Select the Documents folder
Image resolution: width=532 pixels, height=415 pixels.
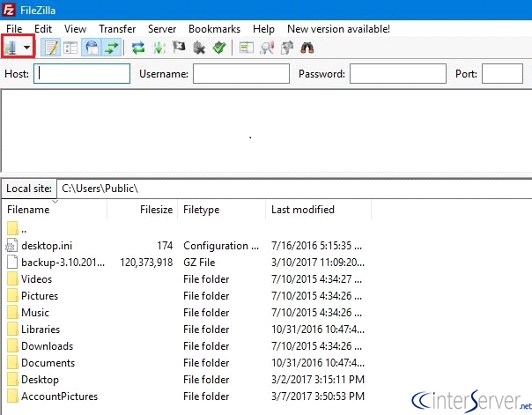point(48,363)
